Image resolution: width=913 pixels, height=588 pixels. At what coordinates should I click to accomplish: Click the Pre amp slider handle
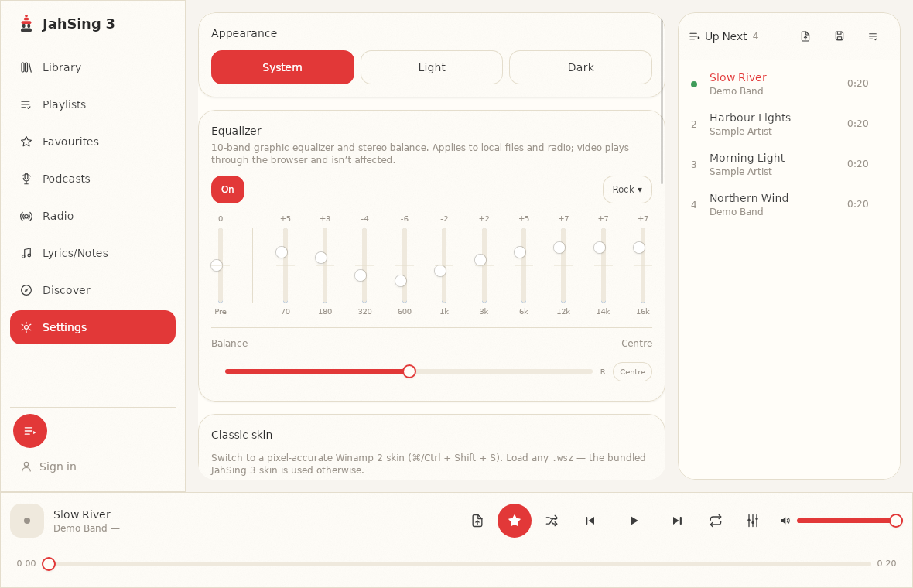pyautogui.click(x=217, y=265)
